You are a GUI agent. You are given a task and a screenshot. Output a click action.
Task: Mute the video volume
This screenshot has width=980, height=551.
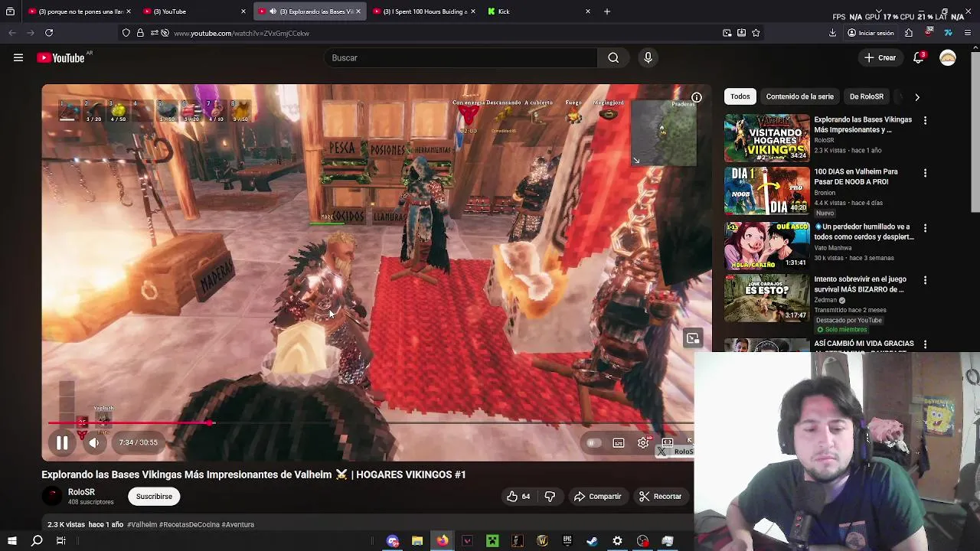coord(93,442)
